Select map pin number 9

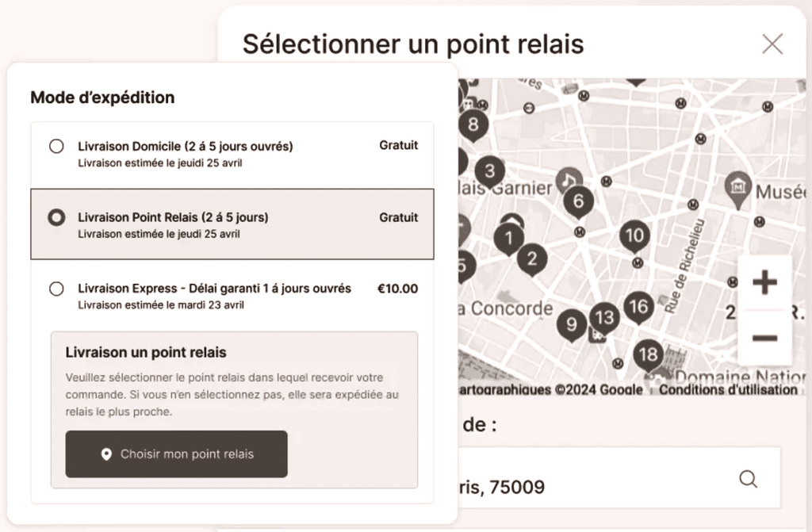[x=571, y=325]
